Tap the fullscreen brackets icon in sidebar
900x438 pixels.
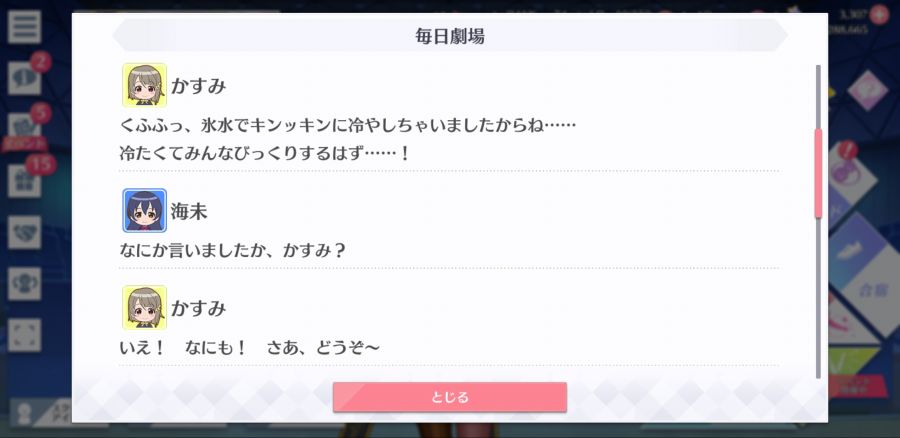[x=24, y=335]
